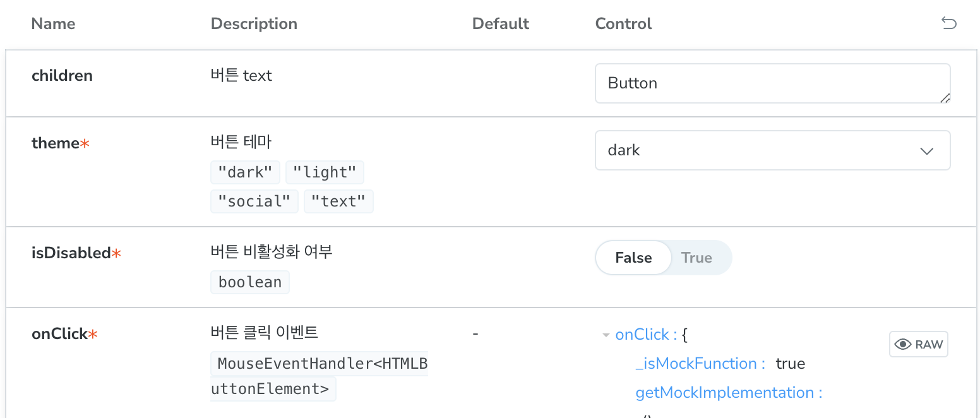Click the true value of _isMockFunction
Screen dimensions: 980x418
(791, 364)
